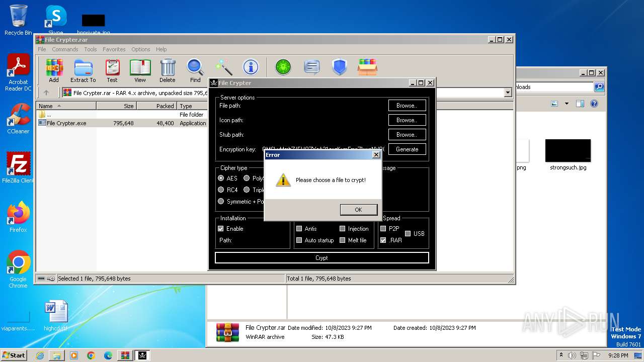
Task: Click the Add icon in WinRAR toolbar
Action: point(54,70)
